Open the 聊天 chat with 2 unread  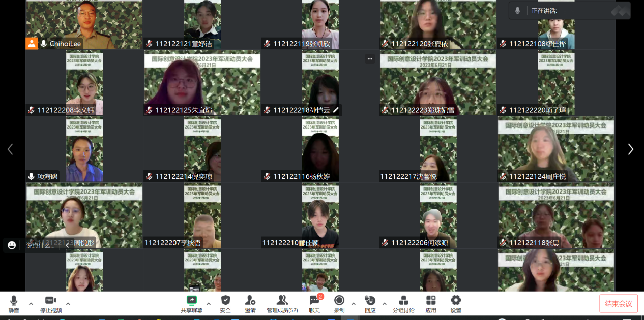coord(314,303)
